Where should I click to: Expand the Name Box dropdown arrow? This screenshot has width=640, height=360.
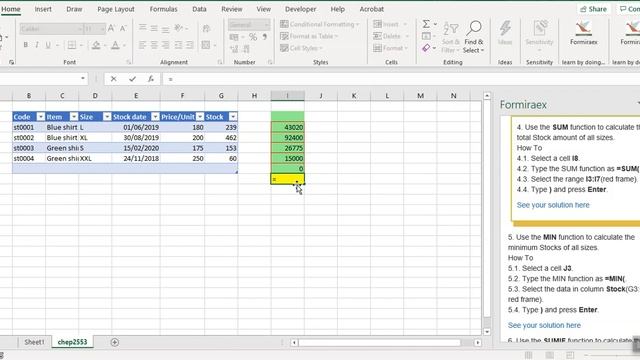(83, 78)
